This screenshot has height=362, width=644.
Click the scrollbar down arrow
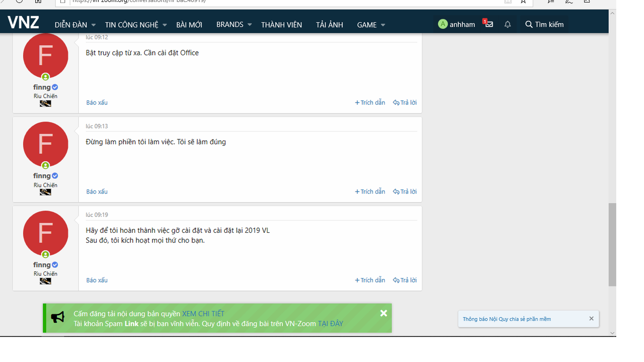(x=612, y=333)
